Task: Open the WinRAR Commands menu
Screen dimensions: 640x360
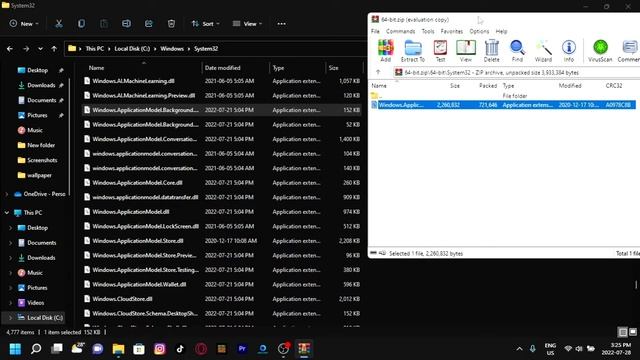Action: pos(400,31)
